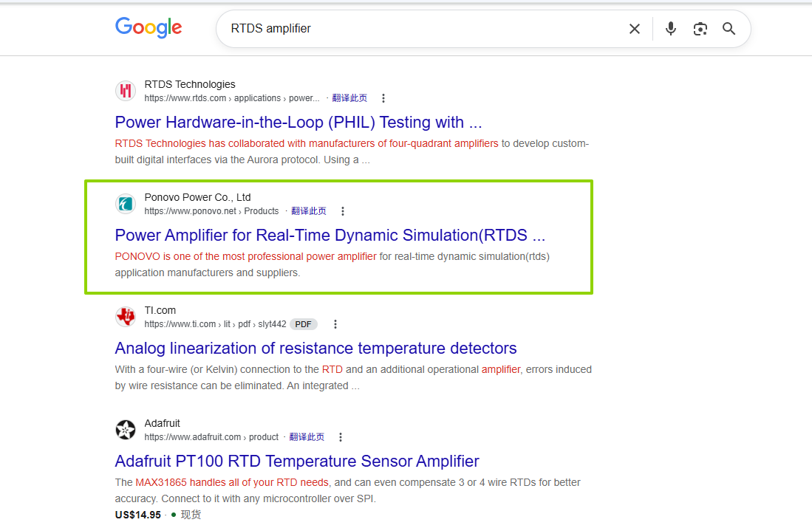Translate the Ponovo page link
812x528 pixels.
point(309,211)
